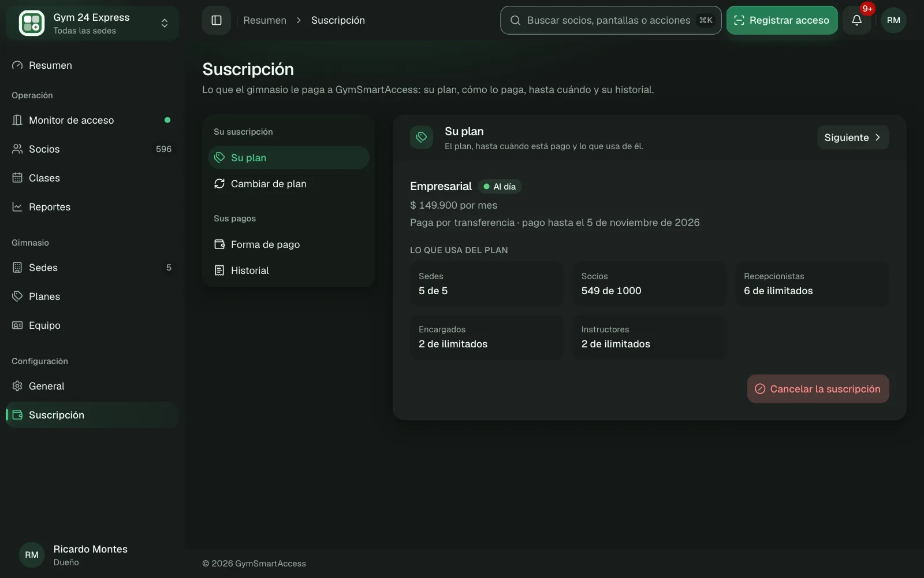This screenshot has width=924, height=578.
Task: Open Equipo in the sidebar
Action: 92,325
